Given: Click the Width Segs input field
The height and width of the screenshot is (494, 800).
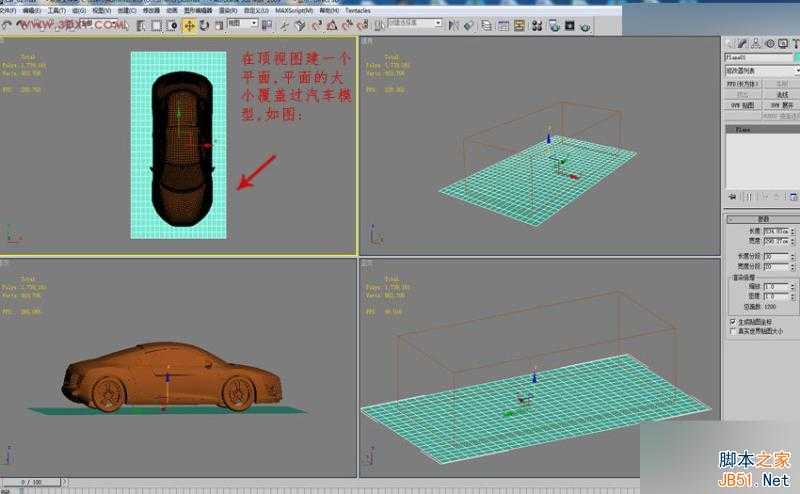Looking at the screenshot, I should pos(776,266).
